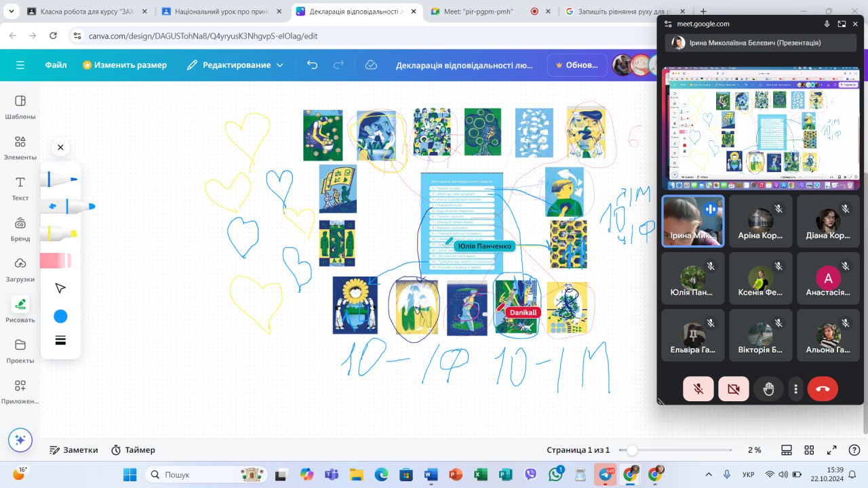This screenshot has height=488, width=868.
Task: Select the Текст text tool
Action: click(x=20, y=188)
